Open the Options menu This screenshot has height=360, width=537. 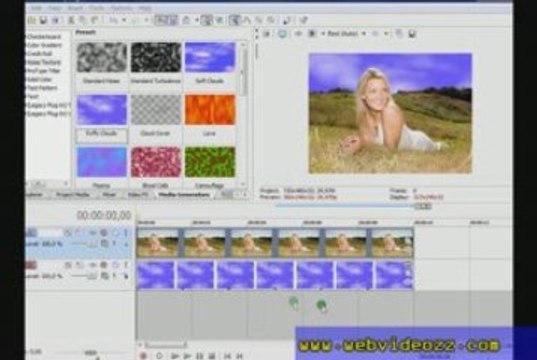[121, 8]
